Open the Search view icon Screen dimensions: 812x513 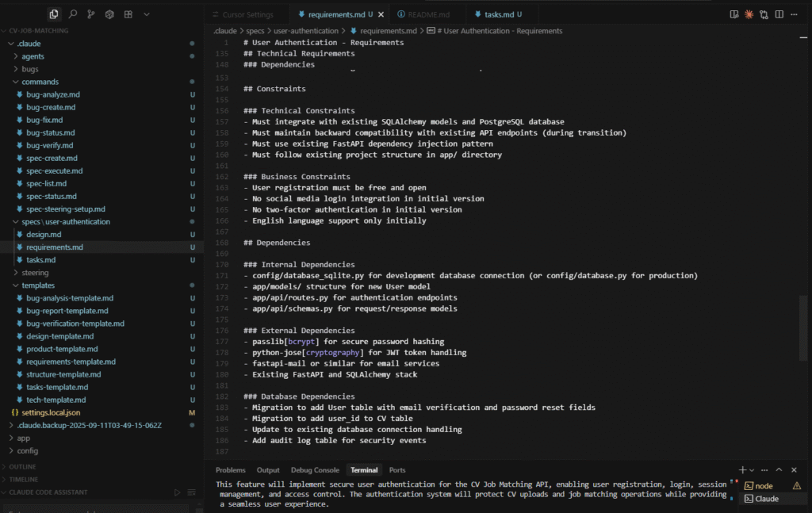pos(72,14)
